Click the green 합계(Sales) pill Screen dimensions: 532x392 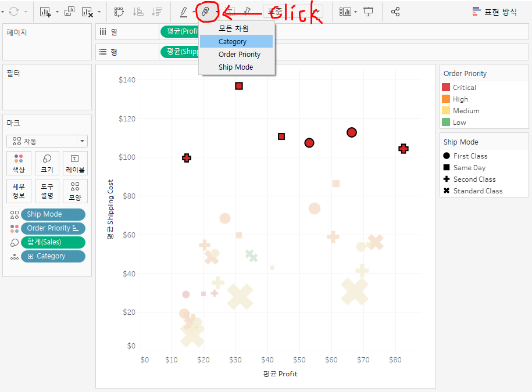[x=53, y=242]
